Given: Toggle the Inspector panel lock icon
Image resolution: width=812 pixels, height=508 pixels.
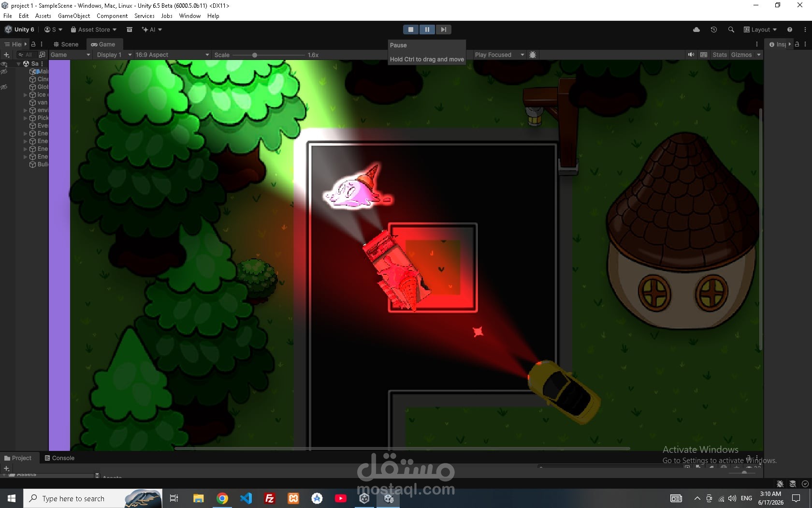Looking at the screenshot, I should point(797,44).
